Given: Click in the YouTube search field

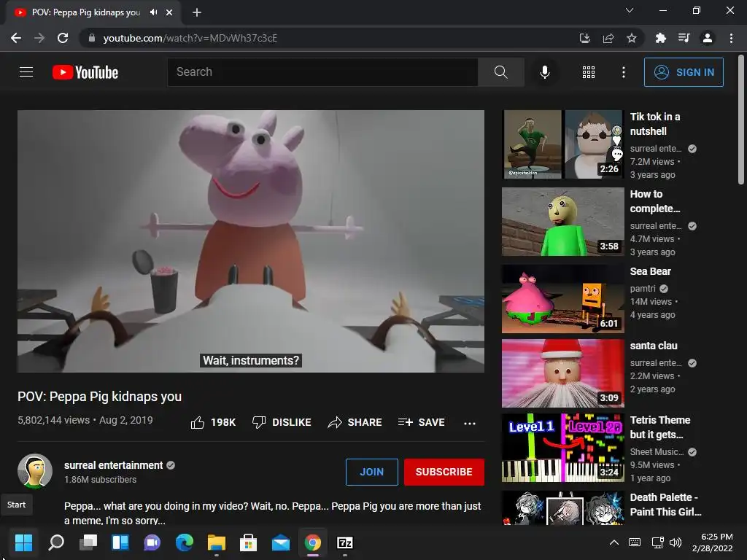Looking at the screenshot, I should [x=322, y=72].
